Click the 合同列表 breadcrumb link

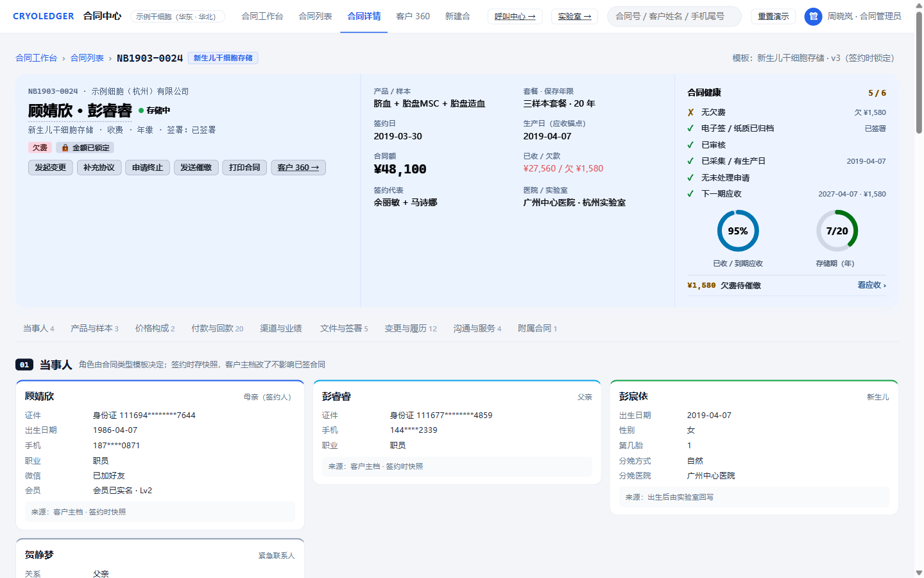coord(87,58)
